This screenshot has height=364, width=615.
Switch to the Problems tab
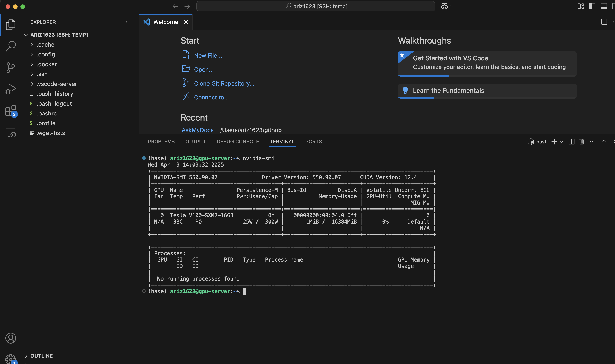click(161, 142)
